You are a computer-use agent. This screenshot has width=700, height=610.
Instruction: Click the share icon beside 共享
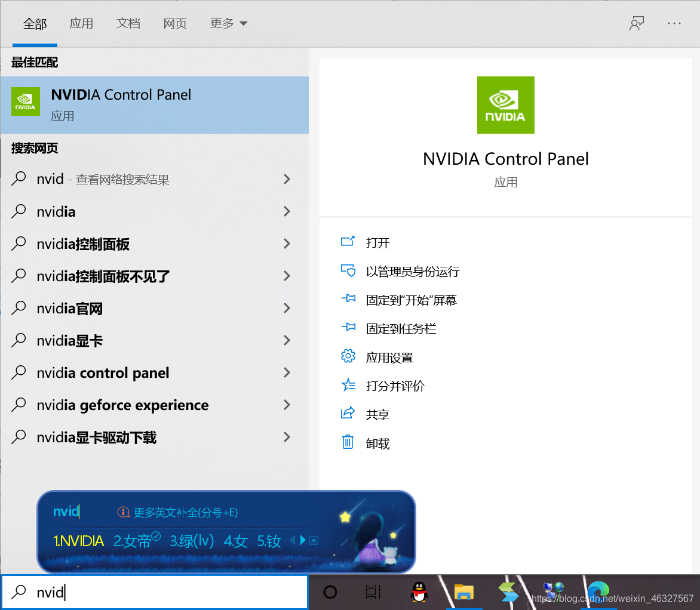click(348, 413)
